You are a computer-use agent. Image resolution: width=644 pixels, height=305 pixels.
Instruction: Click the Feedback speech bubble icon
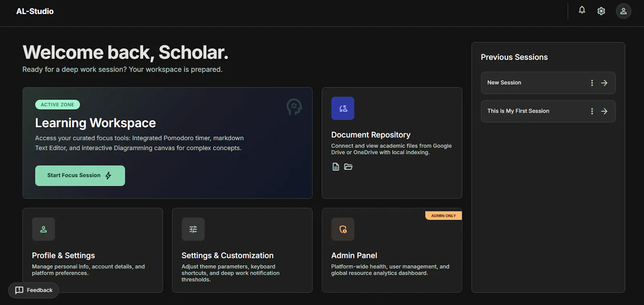click(19, 290)
